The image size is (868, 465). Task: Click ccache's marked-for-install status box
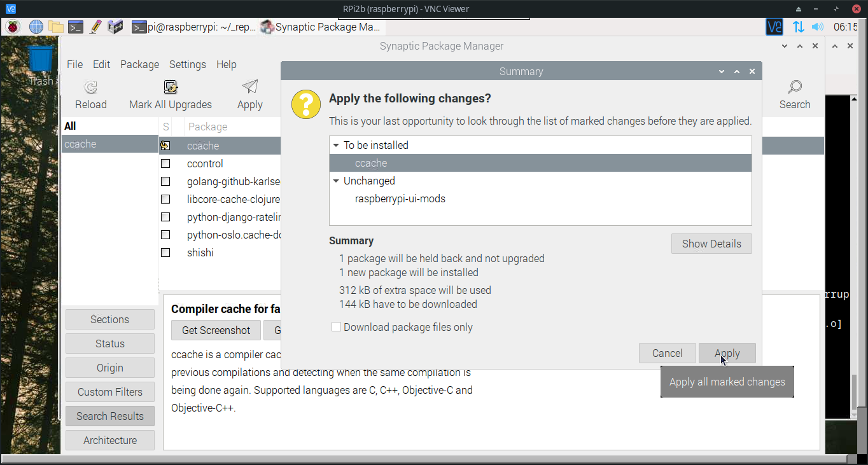pyautogui.click(x=165, y=146)
